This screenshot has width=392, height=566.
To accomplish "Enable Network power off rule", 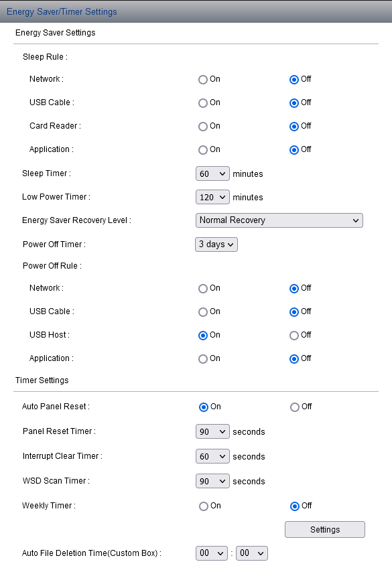I will coord(202,288).
